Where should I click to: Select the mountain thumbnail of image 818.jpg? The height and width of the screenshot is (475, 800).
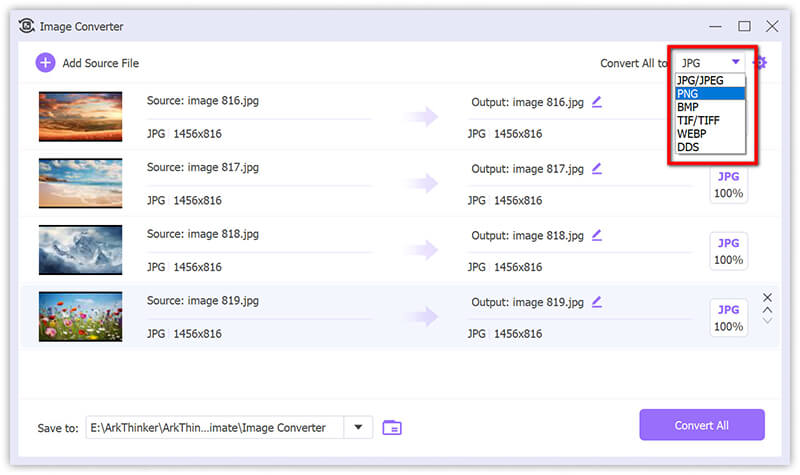pos(81,250)
